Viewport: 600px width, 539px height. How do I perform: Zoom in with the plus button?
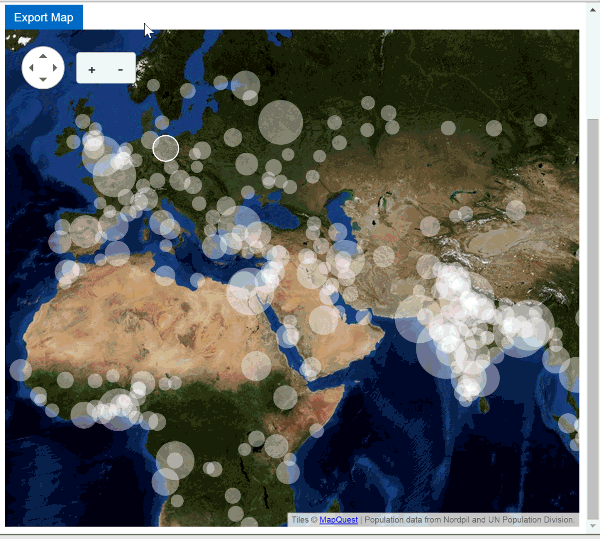click(91, 70)
